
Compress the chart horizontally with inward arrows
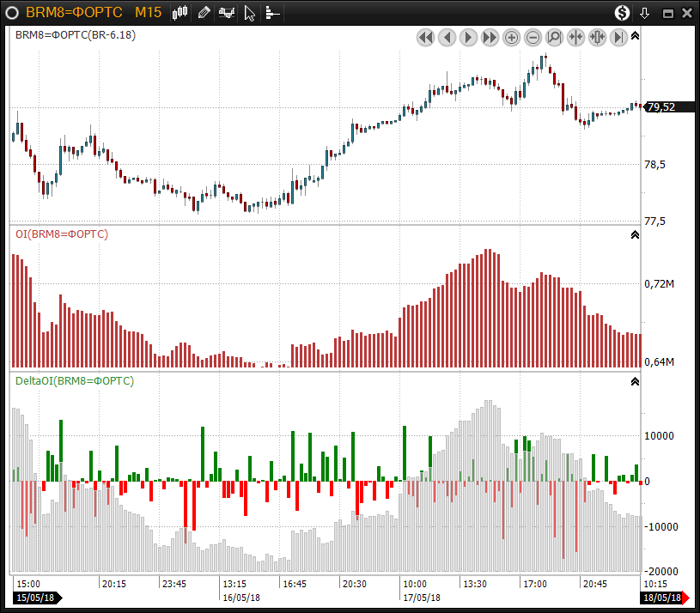pos(576,37)
